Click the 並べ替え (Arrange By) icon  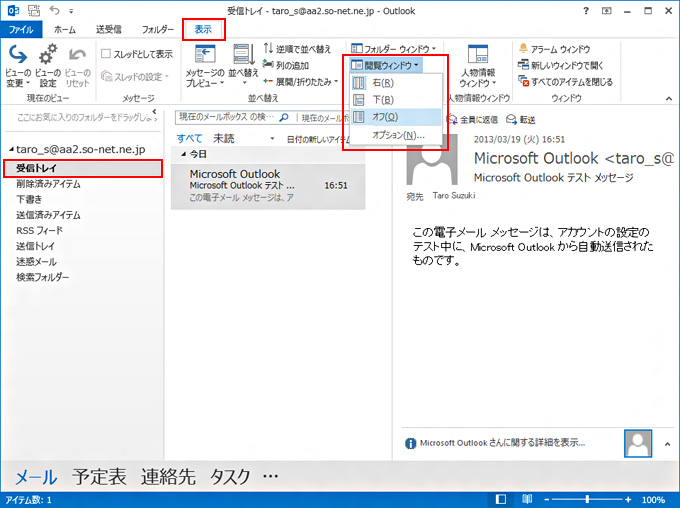point(242,60)
